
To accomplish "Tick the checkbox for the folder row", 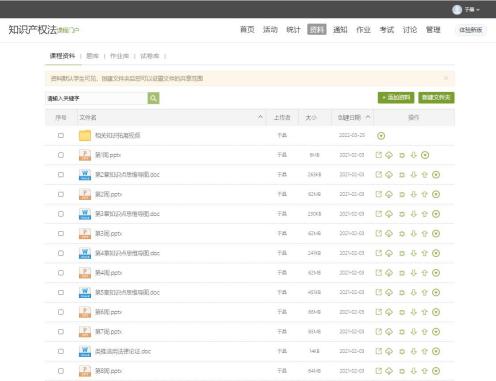I will click(x=61, y=135).
